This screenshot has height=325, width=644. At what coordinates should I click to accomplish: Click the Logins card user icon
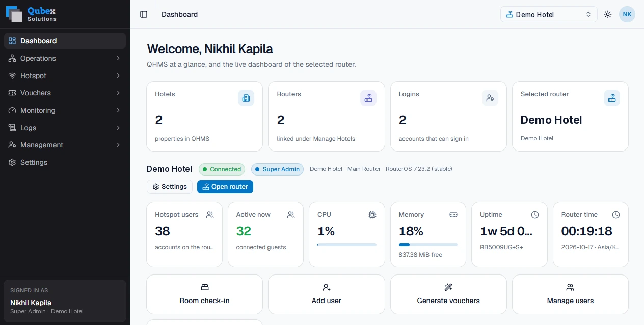tap(490, 98)
